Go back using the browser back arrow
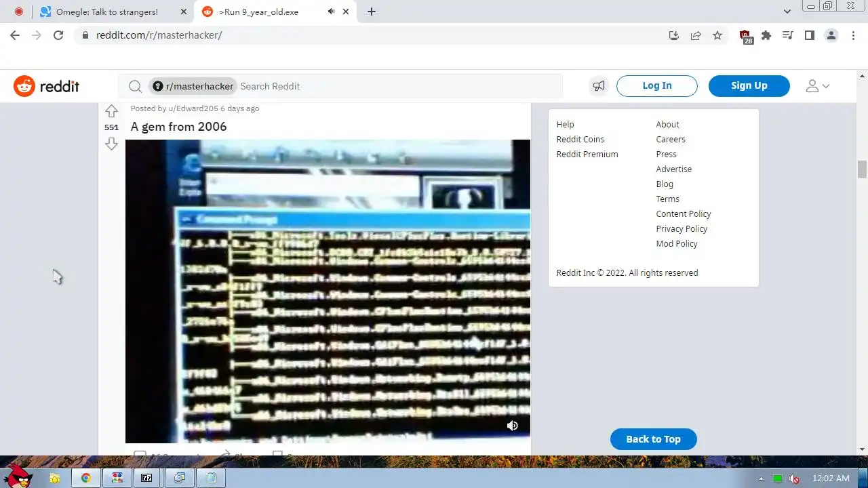868x488 pixels. click(15, 35)
